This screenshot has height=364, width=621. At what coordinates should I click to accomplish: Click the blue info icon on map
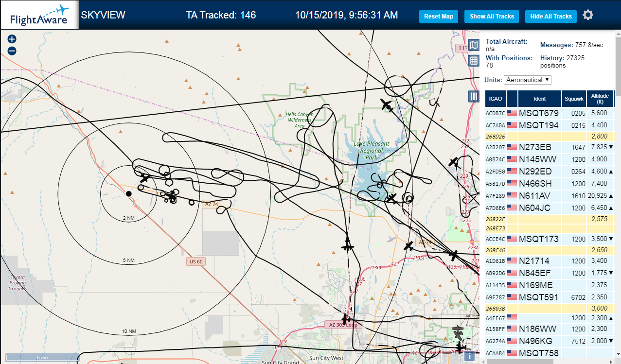point(469,356)
